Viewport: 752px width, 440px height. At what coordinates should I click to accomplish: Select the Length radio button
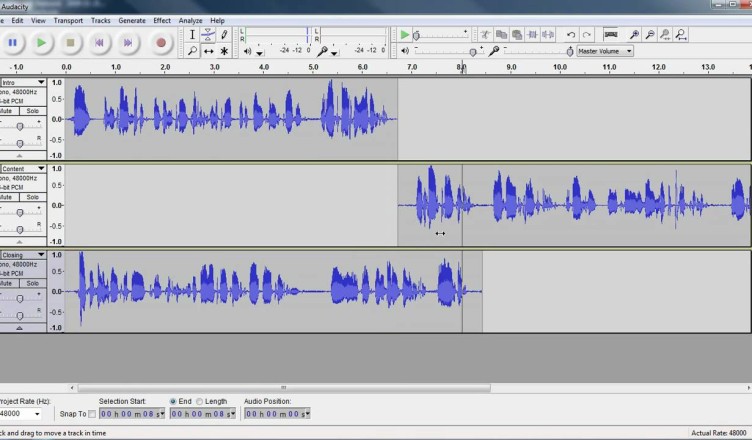[199, 401]
